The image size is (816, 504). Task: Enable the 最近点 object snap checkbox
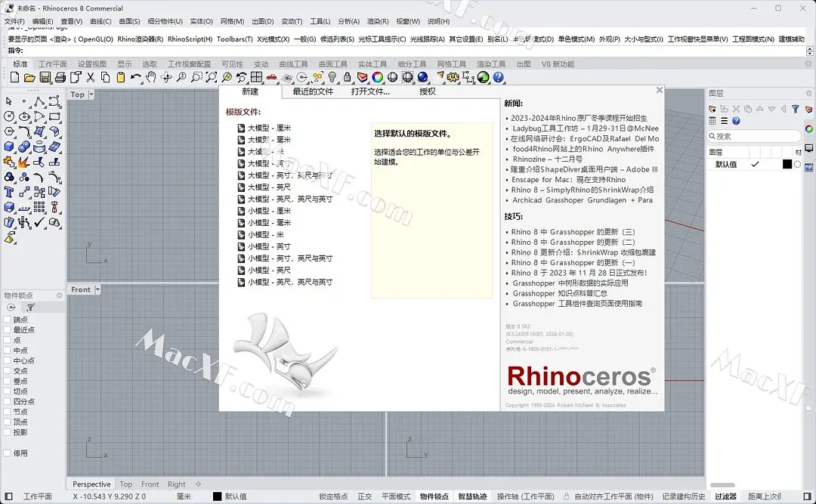8,330
